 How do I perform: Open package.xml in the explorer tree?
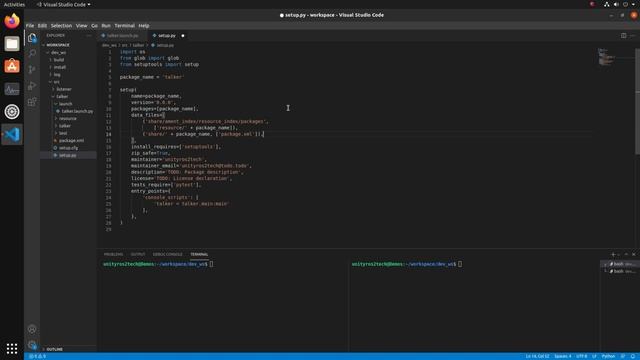[x=71, y=141]
